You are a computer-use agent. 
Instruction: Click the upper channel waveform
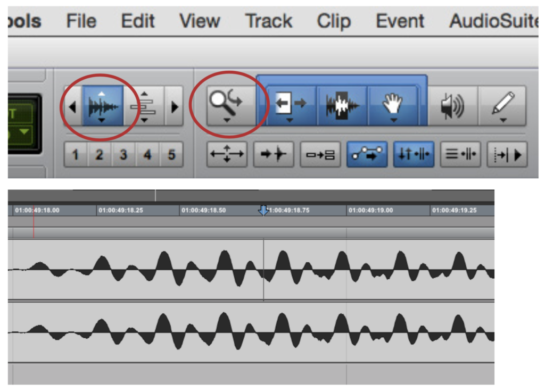coord(251,270)
